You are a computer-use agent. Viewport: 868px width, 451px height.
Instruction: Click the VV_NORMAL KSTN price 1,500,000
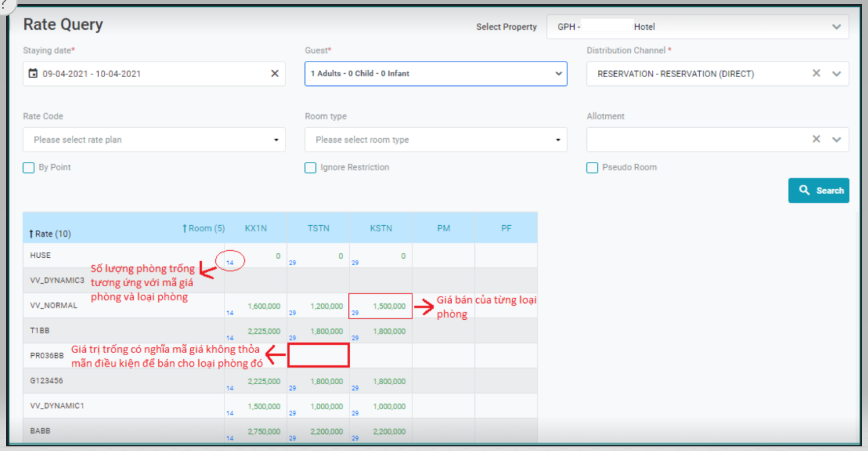[x=389, y=306]
